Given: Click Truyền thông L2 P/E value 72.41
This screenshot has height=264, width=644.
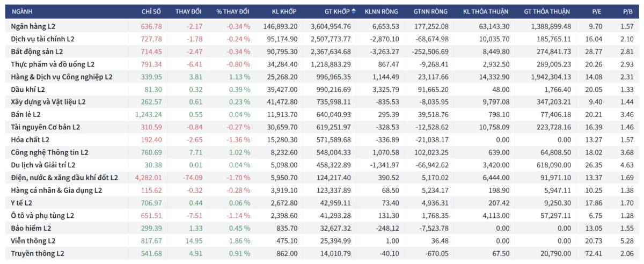Looking at the screenshot, I should click(x=597, y=253).
